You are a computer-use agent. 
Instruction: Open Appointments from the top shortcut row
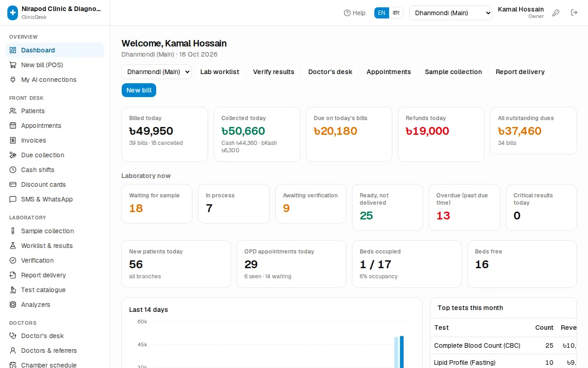389,72
